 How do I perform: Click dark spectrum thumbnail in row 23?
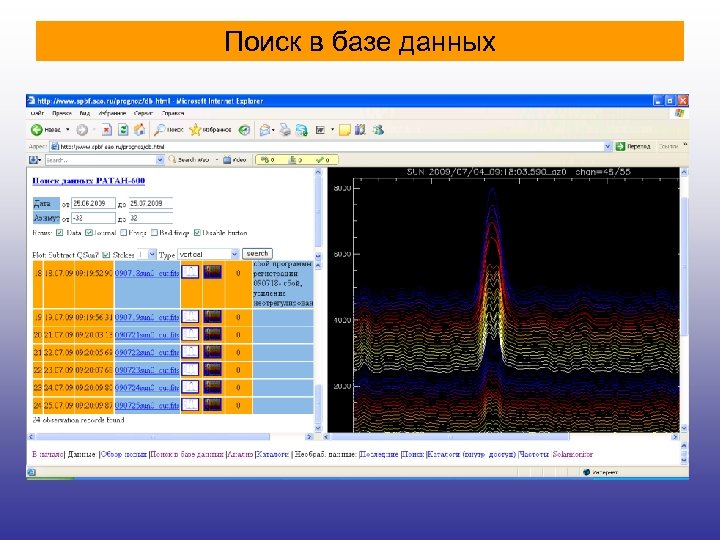point(212,387)
